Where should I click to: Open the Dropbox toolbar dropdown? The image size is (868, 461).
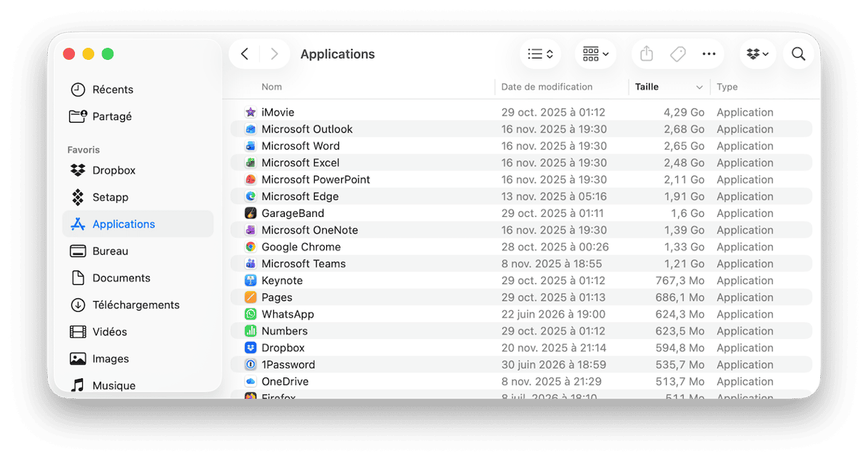(x=757, y=54)
